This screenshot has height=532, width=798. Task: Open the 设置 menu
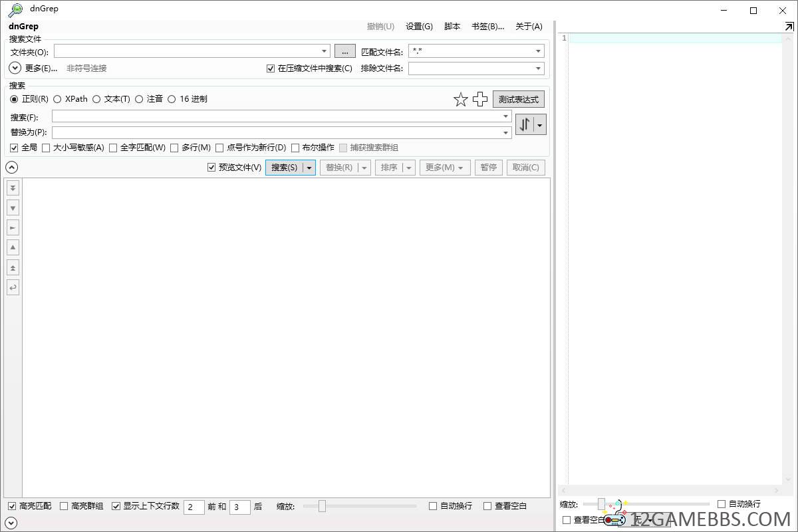tap(419, 27)
